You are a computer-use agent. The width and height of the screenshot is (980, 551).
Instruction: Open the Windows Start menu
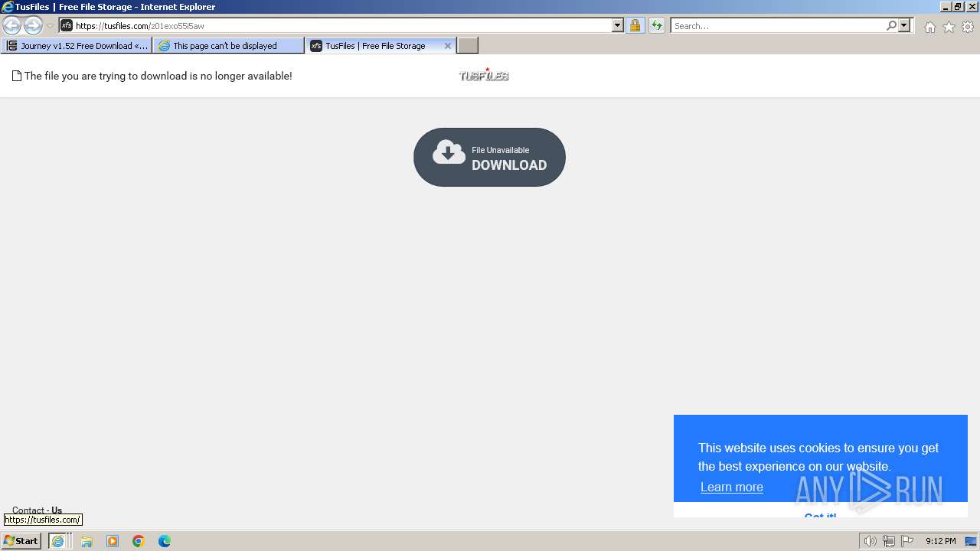pos(21,541)
